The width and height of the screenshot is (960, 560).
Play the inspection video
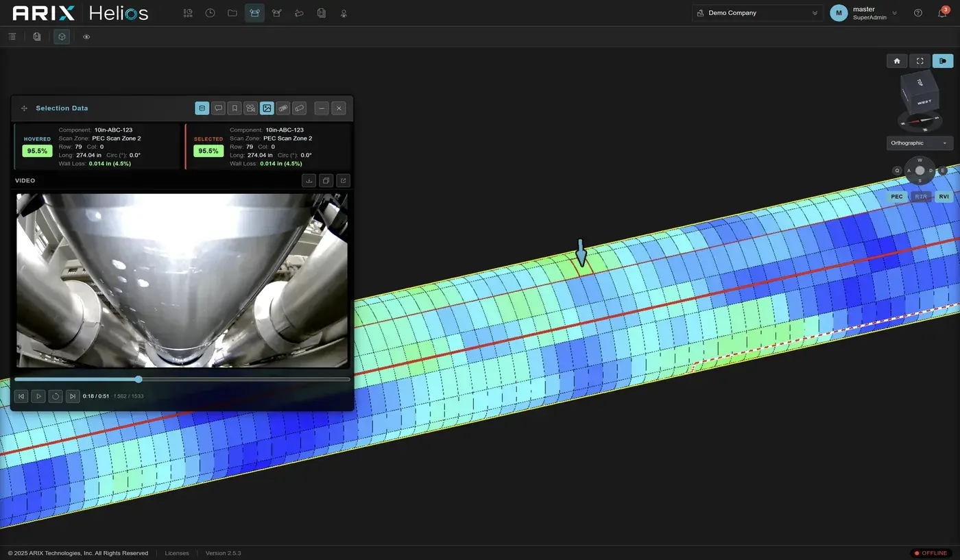(38, 396)
